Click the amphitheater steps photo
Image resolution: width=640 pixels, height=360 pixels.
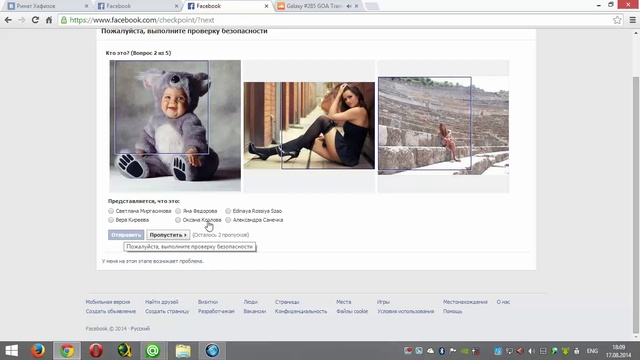click(443, 126)
